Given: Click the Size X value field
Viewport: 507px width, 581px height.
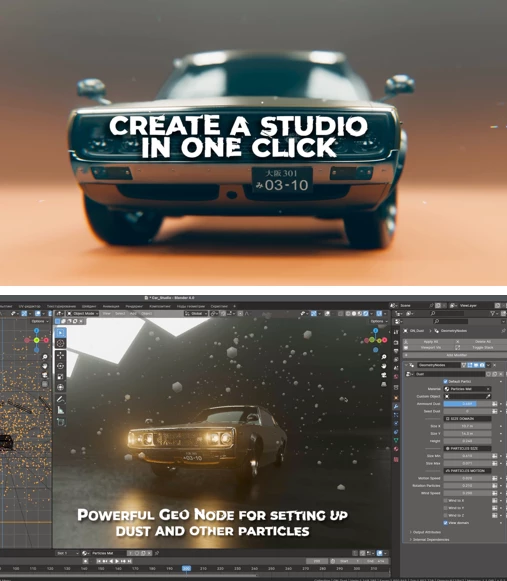Looking at the screenshot, I should (467, 426).
